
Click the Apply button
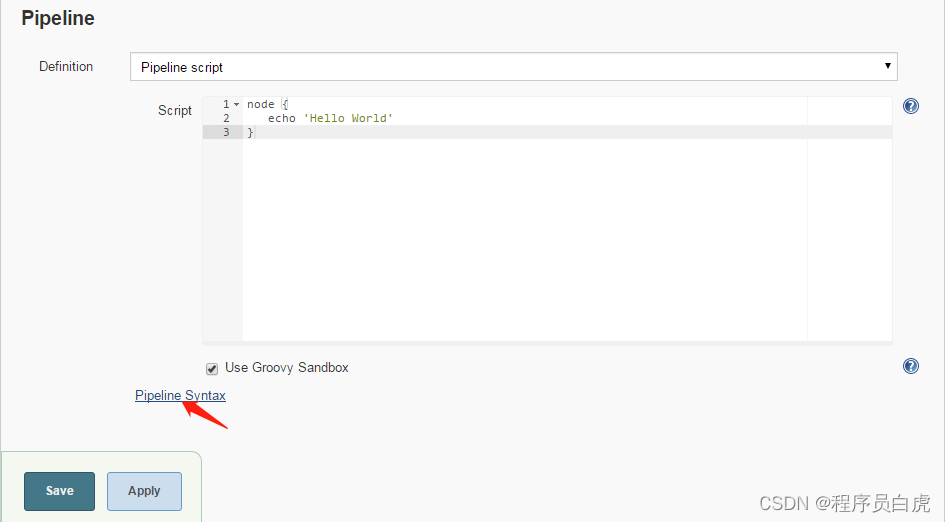point(145,491)
